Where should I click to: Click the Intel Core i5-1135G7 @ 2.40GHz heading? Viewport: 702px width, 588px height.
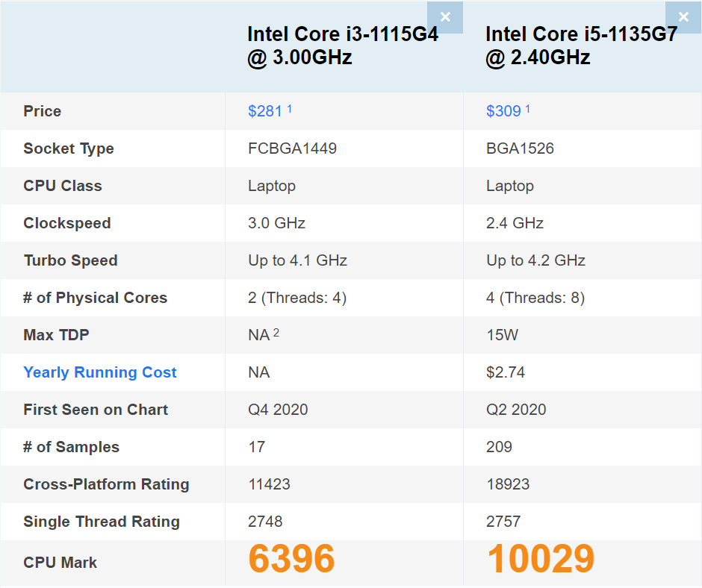pyautogui.click(x=582, y=46)
